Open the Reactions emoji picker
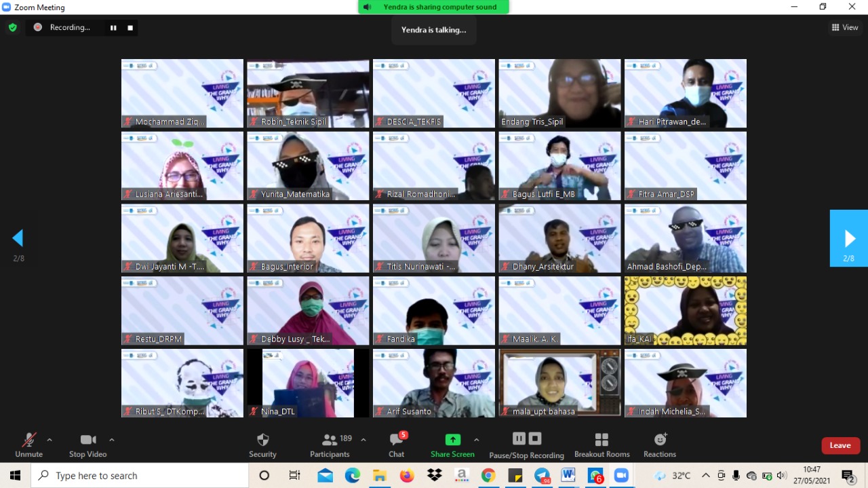 pyautogui.click(x=660, y=445)
